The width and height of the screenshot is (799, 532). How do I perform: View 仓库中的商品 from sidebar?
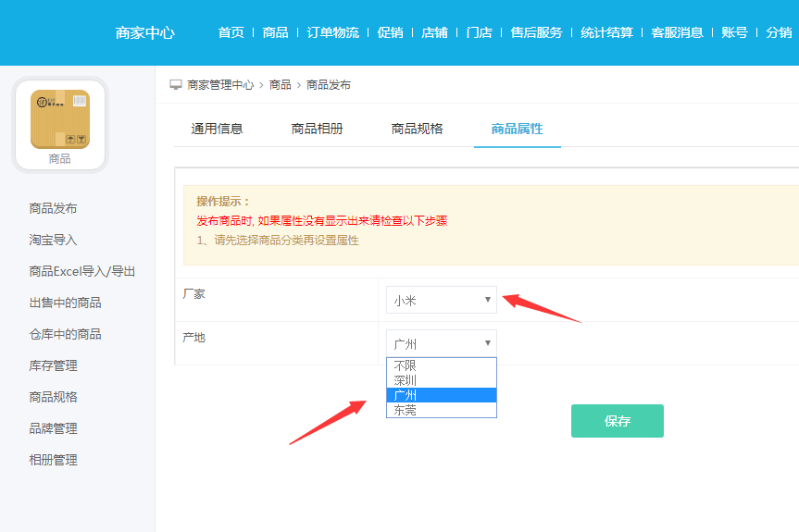click(x=65, y=334)
